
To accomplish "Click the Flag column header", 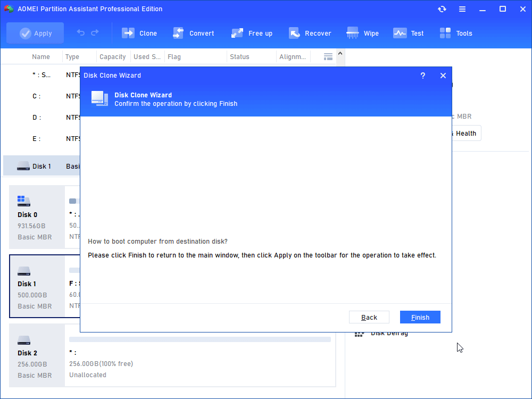I will click(x=174, y=57).
